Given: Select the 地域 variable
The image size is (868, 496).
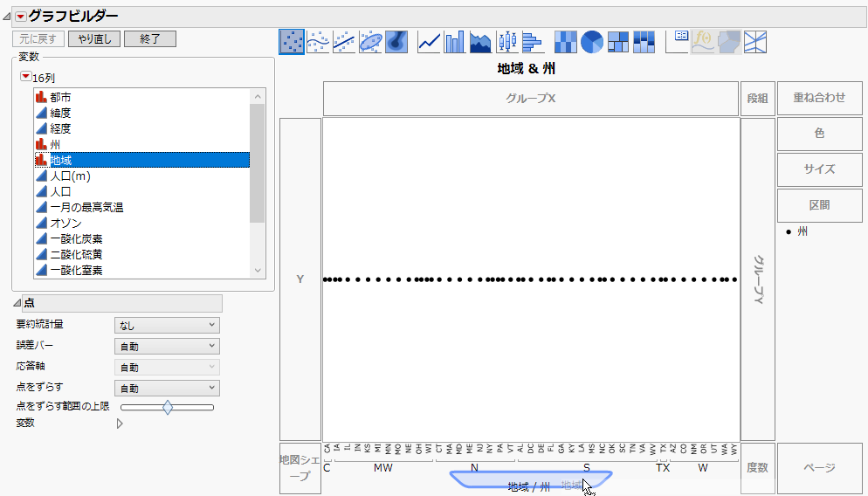Looking at the screenshot, I should [x=142, y=161].
